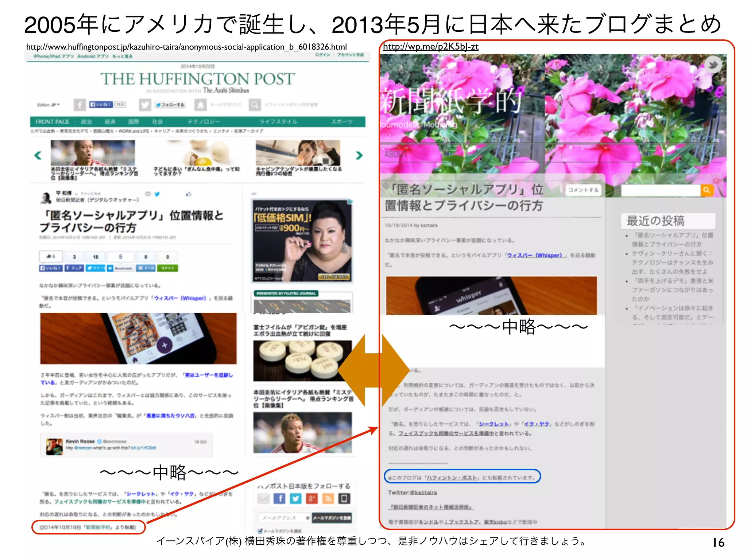The width and height of the screenshot is (747, 560).
Task: Open the wp.me short URL link
Action: click(431, 46)
